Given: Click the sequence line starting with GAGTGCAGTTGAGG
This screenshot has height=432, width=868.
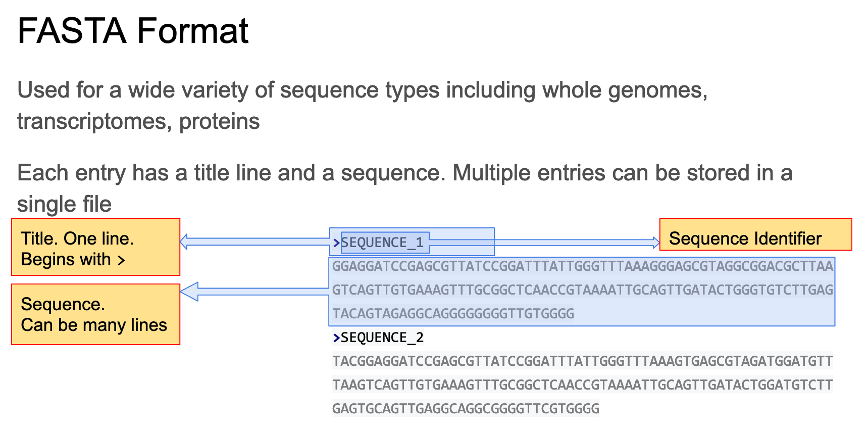Looking at the screenshot, I should pyautogui.click(x=466, y=408).
